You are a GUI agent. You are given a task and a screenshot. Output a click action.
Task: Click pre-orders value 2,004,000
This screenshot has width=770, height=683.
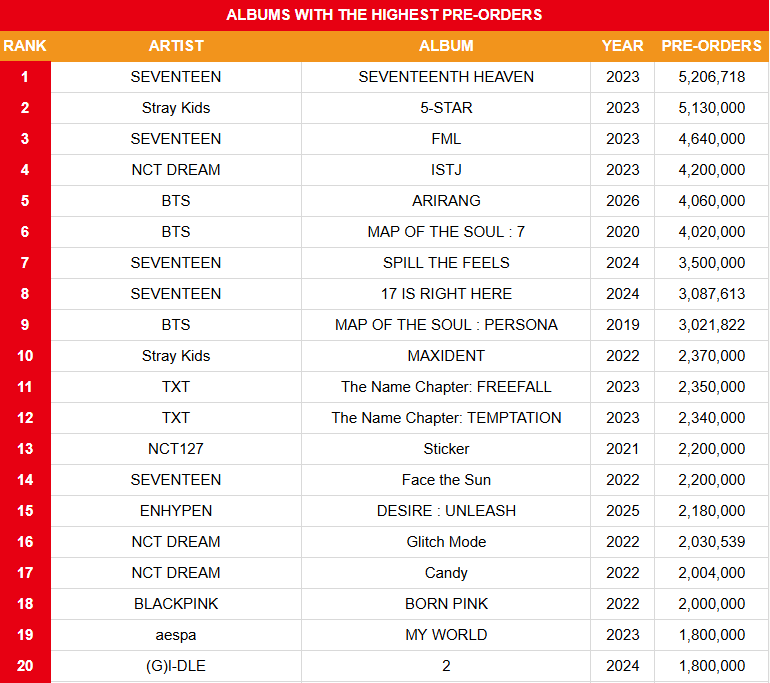(x=712, y=573)
